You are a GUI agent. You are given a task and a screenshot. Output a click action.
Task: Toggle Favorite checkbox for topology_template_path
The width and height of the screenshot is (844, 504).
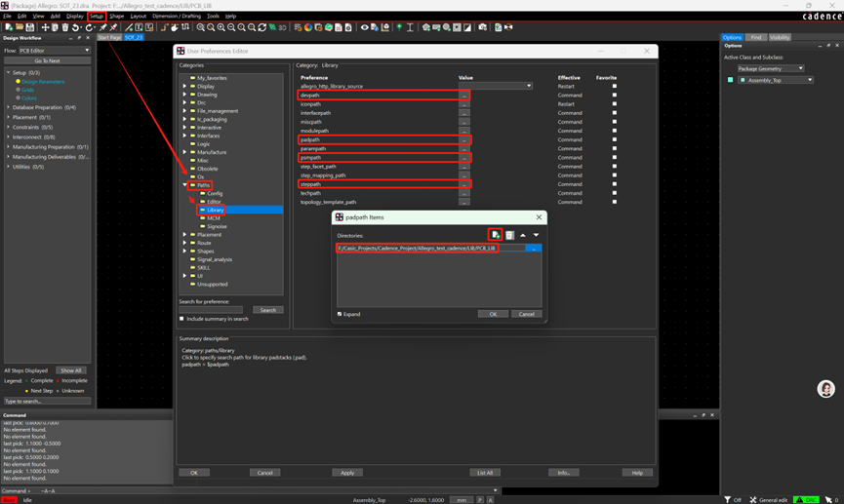615,202
